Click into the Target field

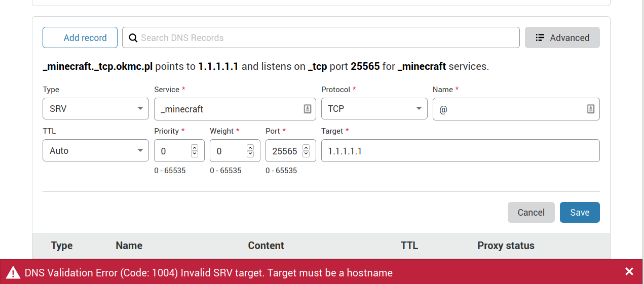(x=460, y=151)
